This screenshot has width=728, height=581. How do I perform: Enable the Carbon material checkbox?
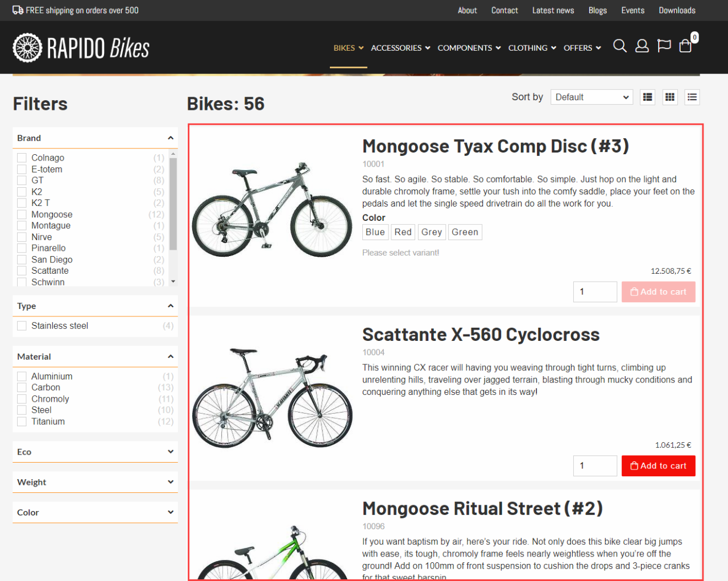[22, 388]
